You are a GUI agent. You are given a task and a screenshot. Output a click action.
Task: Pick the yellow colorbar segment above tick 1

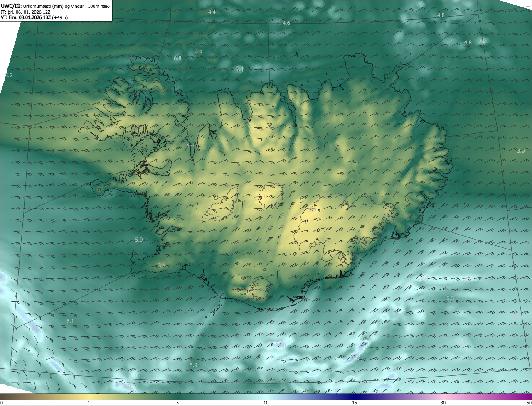click(x=89, y=396)
